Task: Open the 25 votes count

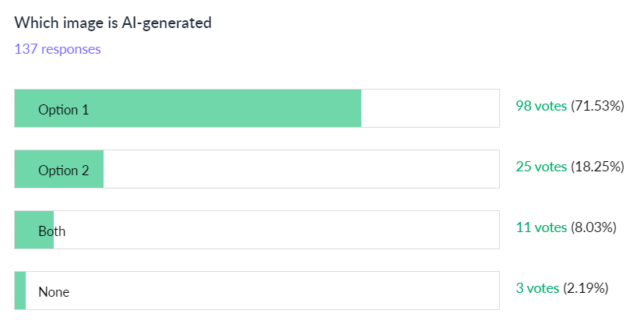Action: [x=541, y=167]
